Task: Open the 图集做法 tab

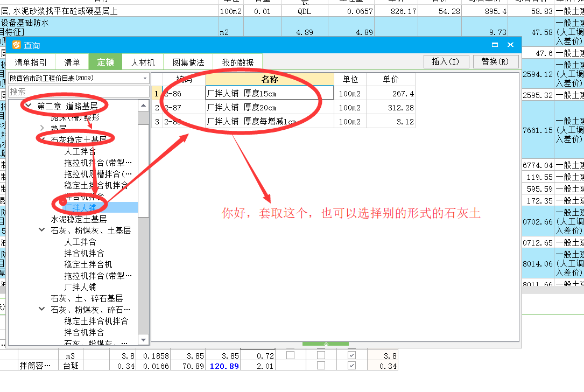Action: 188,62
